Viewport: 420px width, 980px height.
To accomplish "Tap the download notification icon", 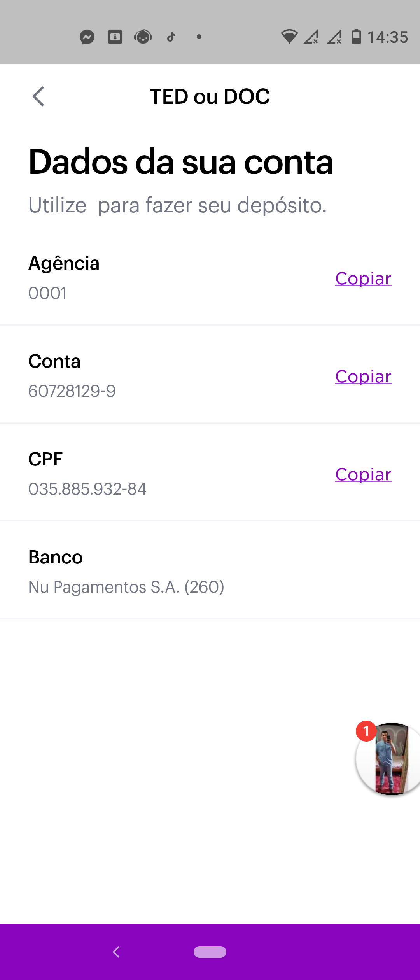I will click(x=115, y=37).
